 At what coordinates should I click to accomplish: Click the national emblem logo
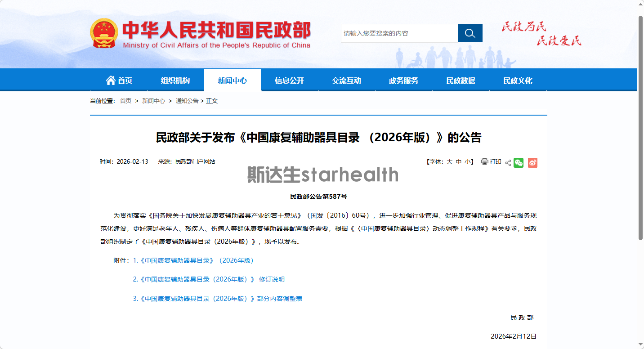click(104, 33)
